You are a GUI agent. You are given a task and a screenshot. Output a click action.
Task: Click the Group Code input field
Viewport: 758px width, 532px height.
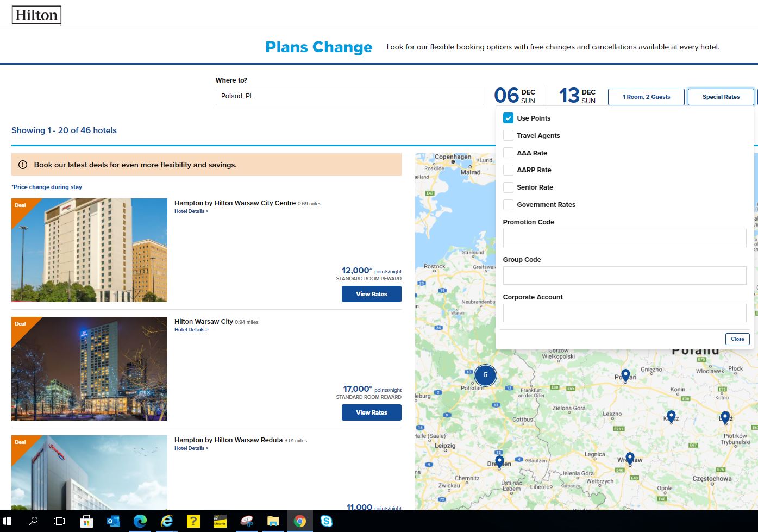(624, 276)
